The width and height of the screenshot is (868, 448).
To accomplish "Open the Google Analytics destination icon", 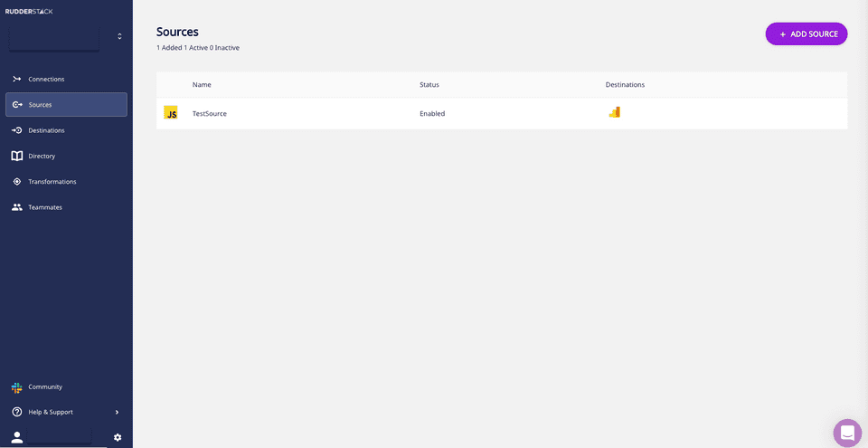I will pos(614,112).
